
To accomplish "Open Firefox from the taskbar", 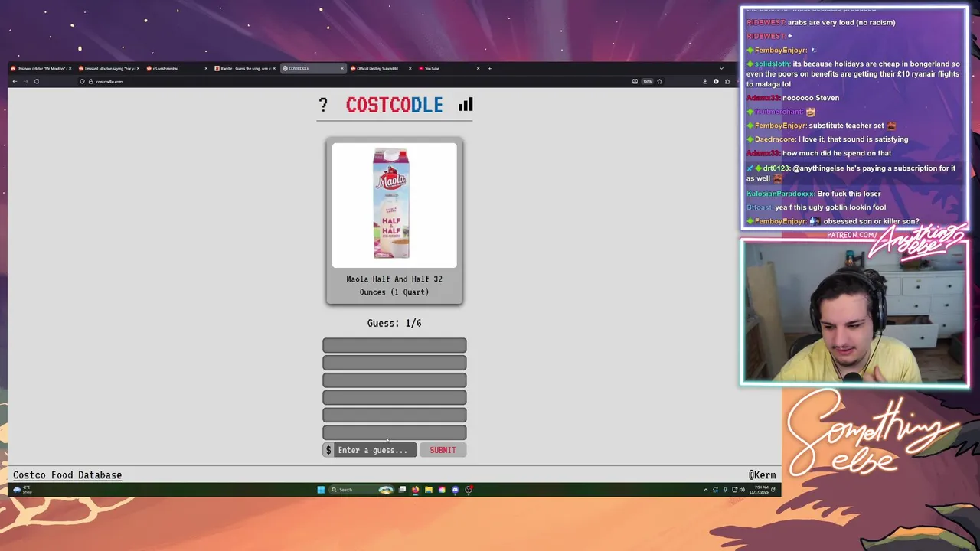I will [x=415, y=490].
